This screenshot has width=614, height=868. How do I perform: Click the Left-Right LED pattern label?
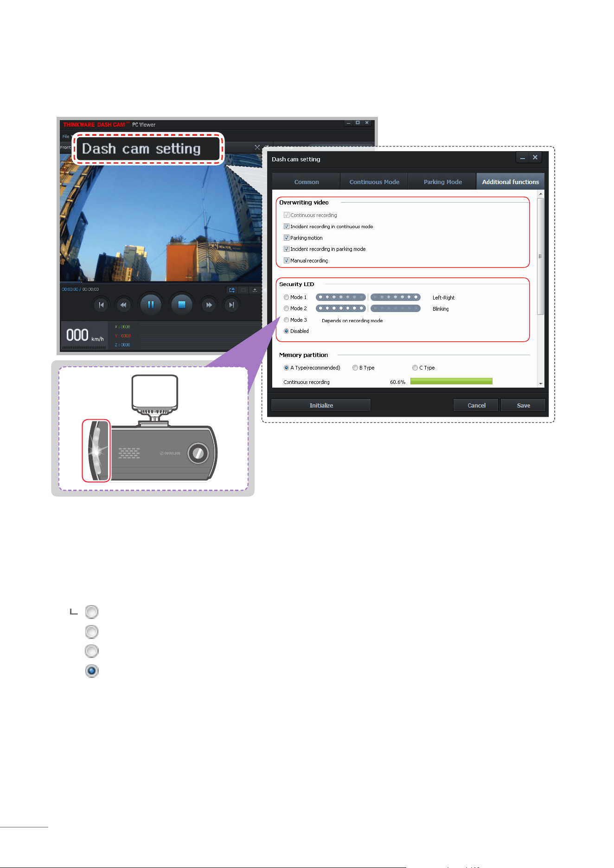tap(443, 298)
